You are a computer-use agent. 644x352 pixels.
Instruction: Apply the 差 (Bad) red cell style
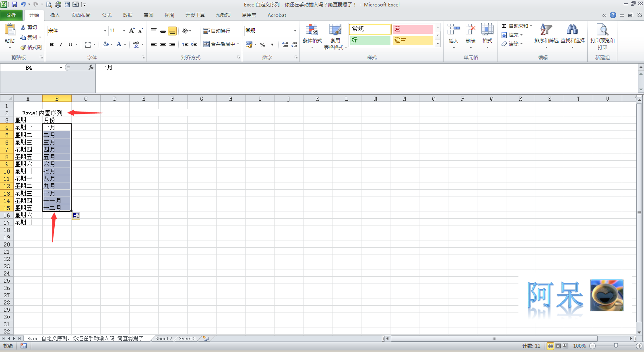click(413, 29)
